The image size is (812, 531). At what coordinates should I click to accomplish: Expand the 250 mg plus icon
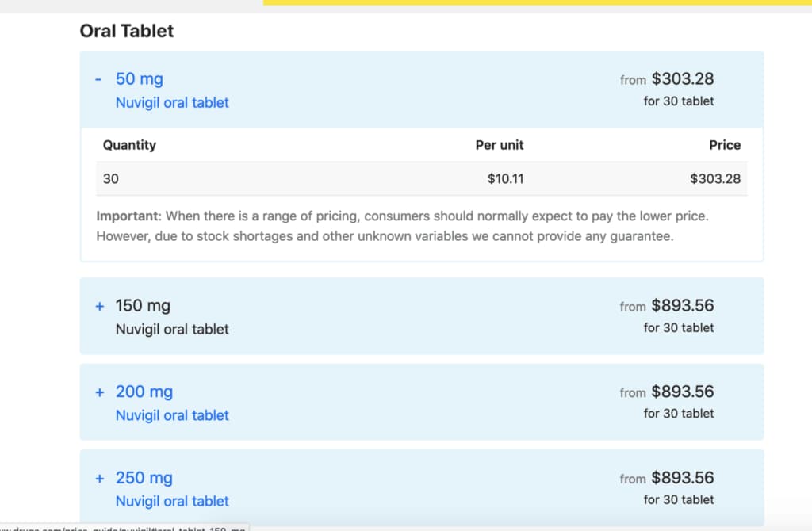(x=100, y=478)
